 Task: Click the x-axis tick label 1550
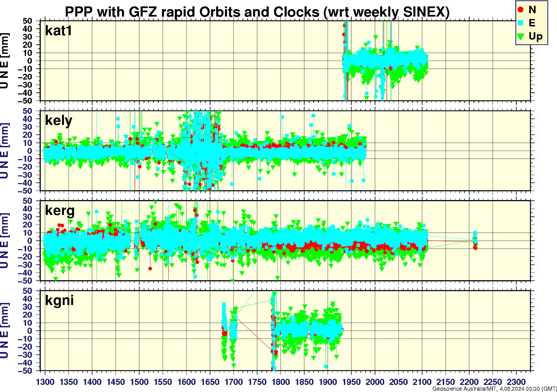coord(163,382)
